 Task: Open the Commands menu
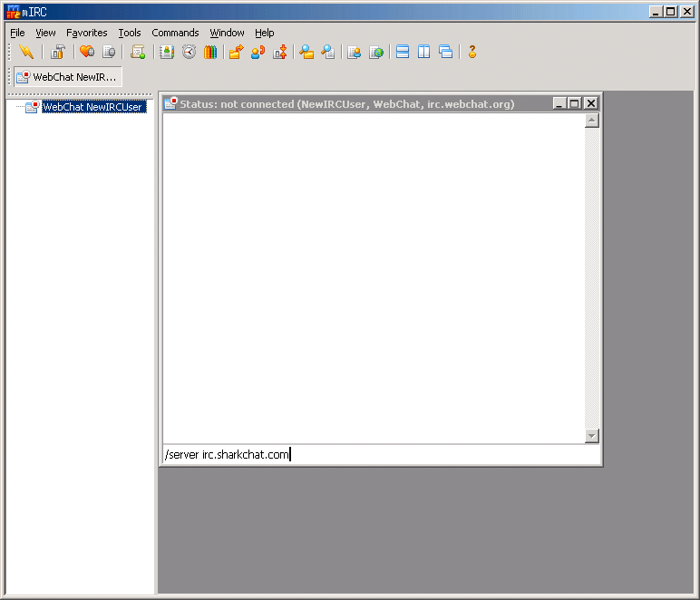pos(175,33)
